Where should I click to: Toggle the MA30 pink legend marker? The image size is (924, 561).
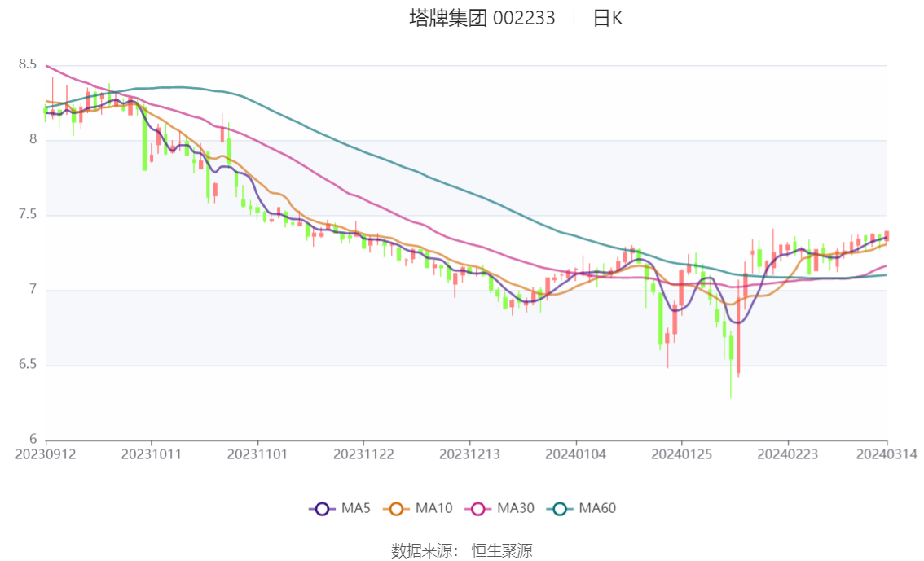click(478, 509)
